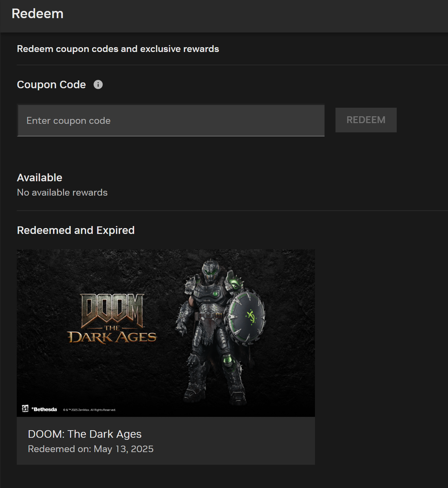Click the 'Coupon Code' label

(x=51, y=84)
